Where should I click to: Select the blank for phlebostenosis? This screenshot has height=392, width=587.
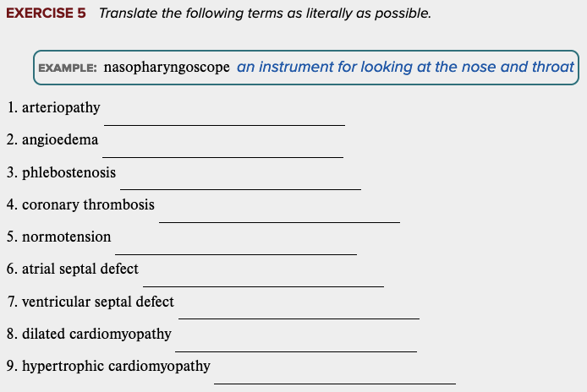click(x=240, y=181)
